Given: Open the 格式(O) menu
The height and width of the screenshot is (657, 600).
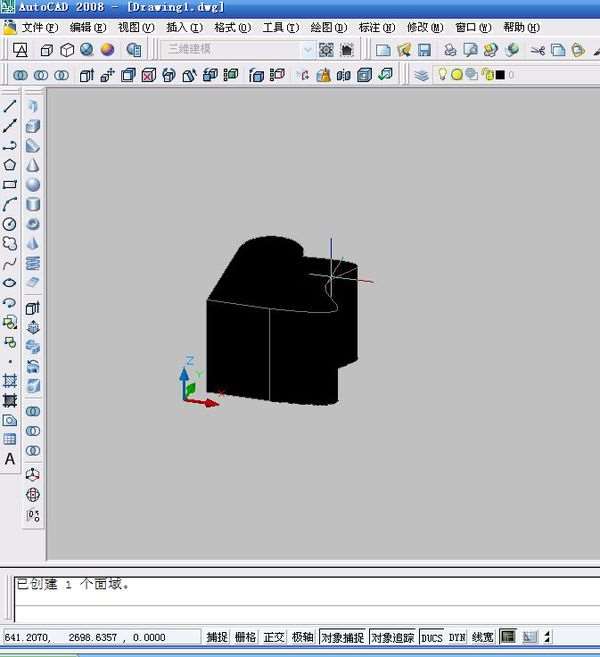Looking at the screenshot, I should [232, 27].
